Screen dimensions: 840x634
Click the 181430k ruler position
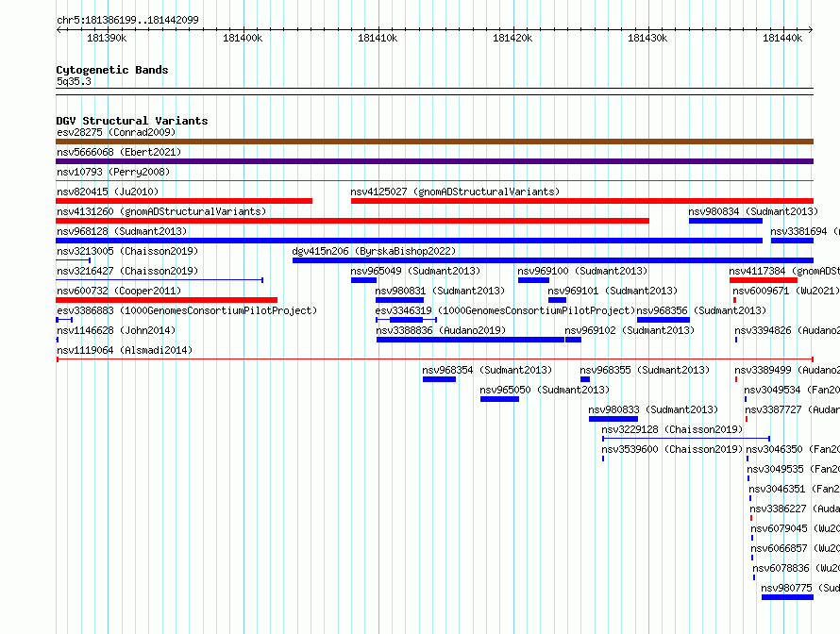coord(647,38)
